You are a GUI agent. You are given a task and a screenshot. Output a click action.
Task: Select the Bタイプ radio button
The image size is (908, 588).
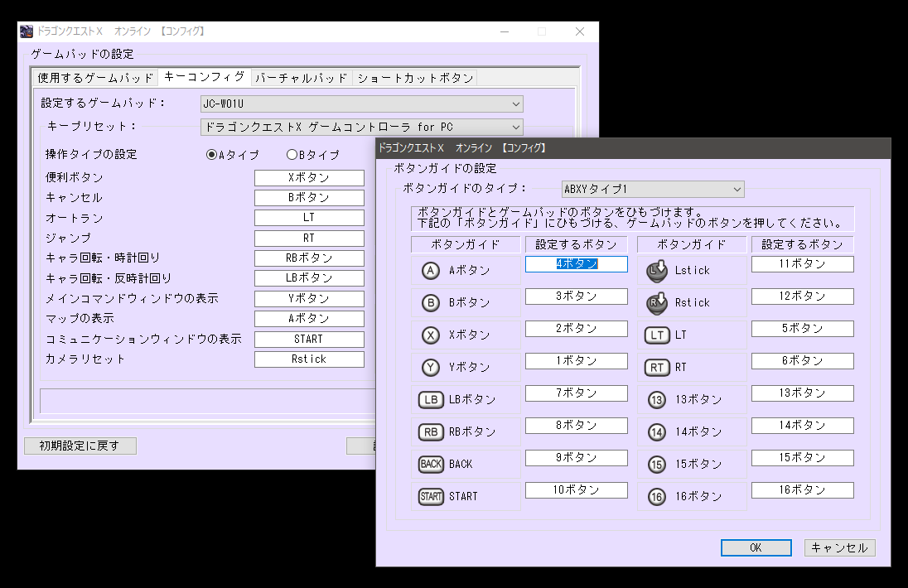click(x=292, y=155)
